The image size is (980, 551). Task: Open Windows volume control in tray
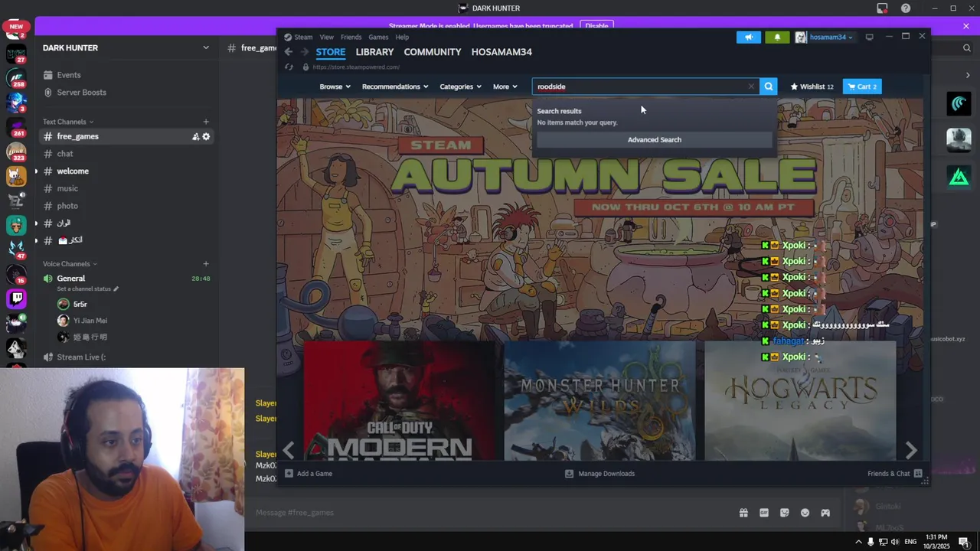click(x=896, y=542)
